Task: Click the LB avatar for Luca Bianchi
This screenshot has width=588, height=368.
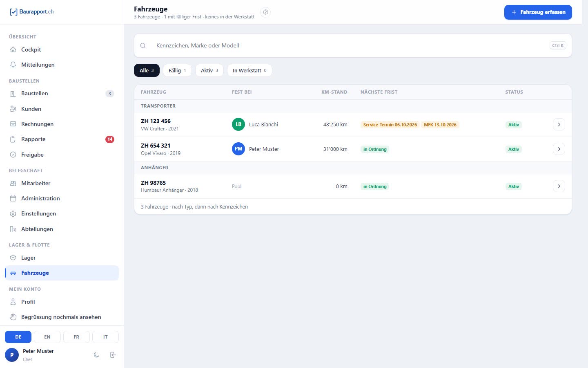Action: pos(238,124)
